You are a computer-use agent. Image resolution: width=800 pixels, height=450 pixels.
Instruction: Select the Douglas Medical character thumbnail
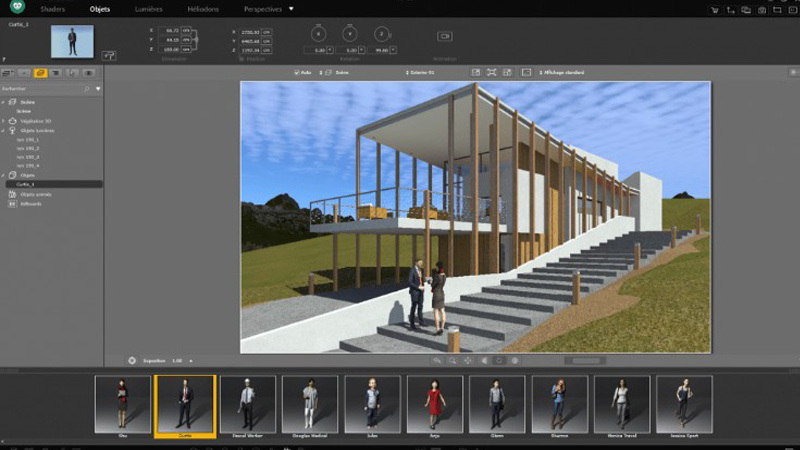click(310, 407)
